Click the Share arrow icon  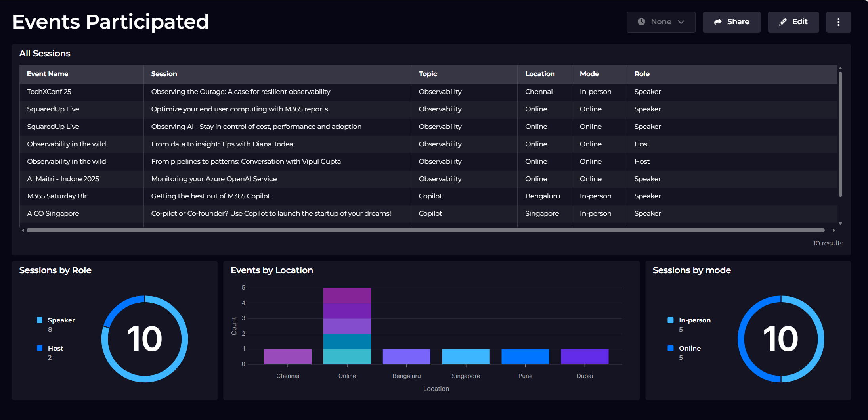(x=718, y=22)
